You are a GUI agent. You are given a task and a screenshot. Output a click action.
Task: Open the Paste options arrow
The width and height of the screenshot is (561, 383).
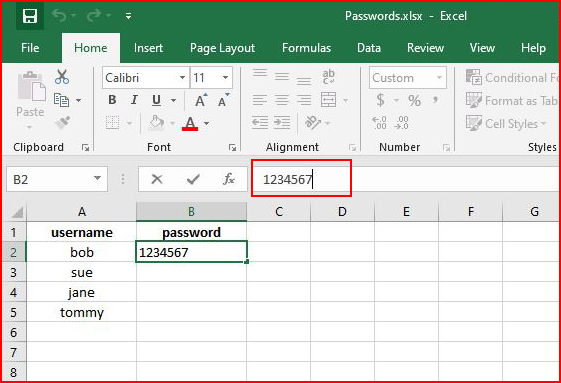30,127
